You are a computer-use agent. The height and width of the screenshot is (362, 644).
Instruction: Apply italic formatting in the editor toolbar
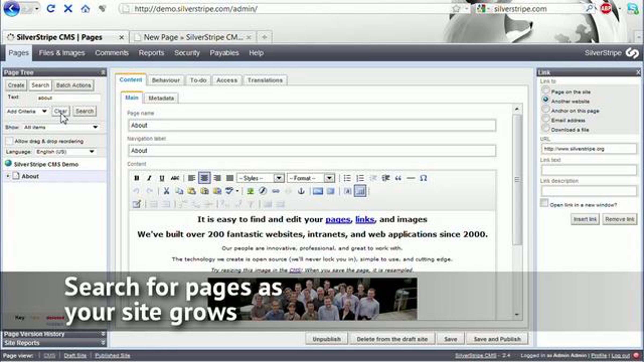(x=149, y=178)
